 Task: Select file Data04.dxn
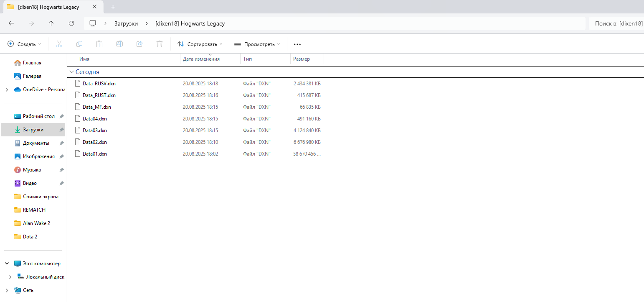point(95,119)
